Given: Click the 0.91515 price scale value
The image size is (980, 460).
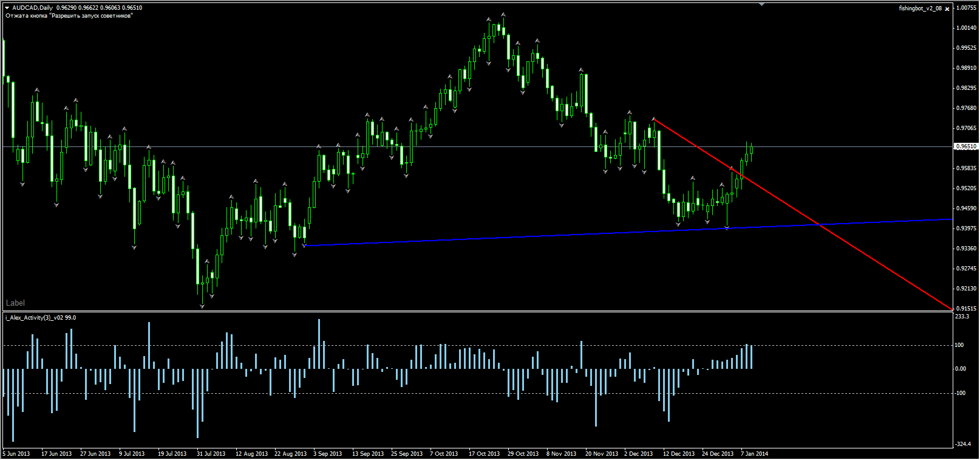Looking at the screenshot, I should [967, 309].
